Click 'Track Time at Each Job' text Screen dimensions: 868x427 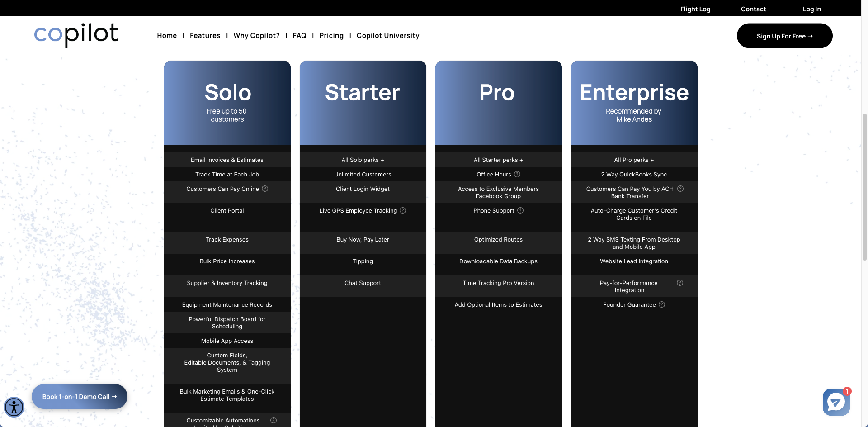[x=227, y=174]
